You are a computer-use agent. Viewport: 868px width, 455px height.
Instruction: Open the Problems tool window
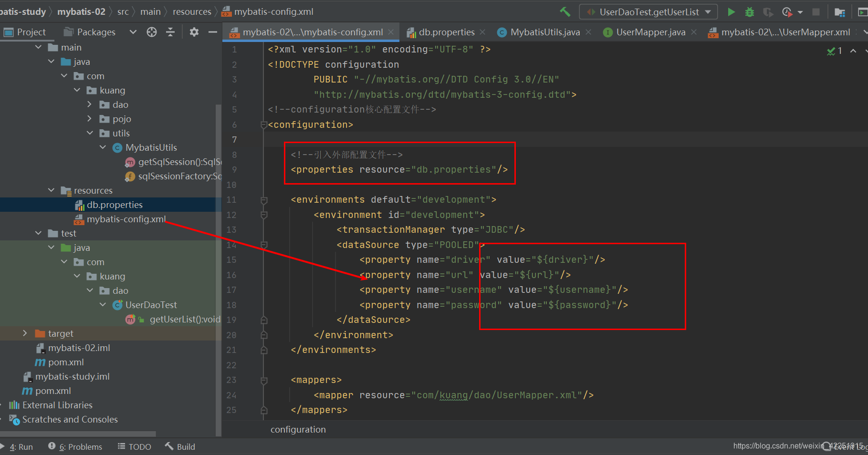tap(75, 447)
